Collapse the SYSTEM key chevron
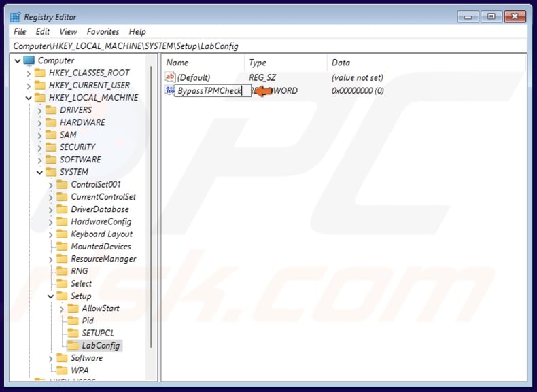Image resolution: width=537 pixels, height=392 pixels. point(39,172)
